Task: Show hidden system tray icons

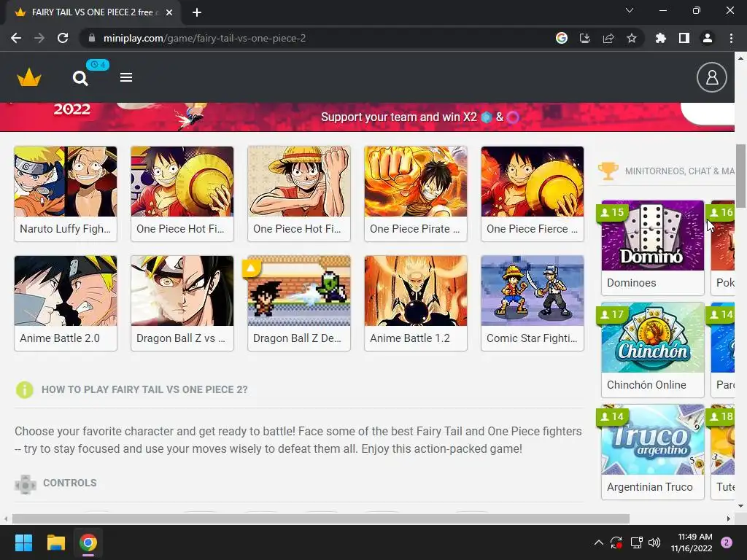Action: pos(599,542)
